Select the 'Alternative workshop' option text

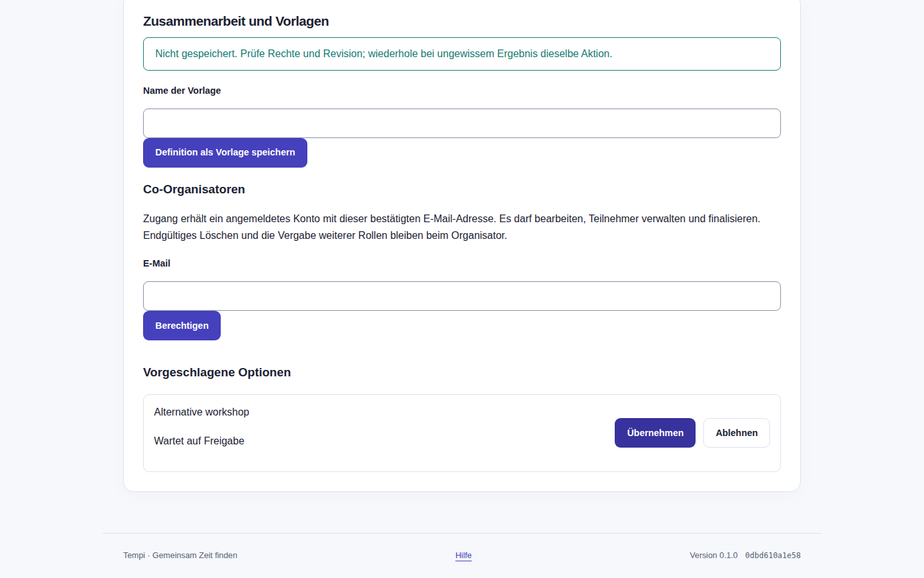pyautogui.click(x=201, y=412)
